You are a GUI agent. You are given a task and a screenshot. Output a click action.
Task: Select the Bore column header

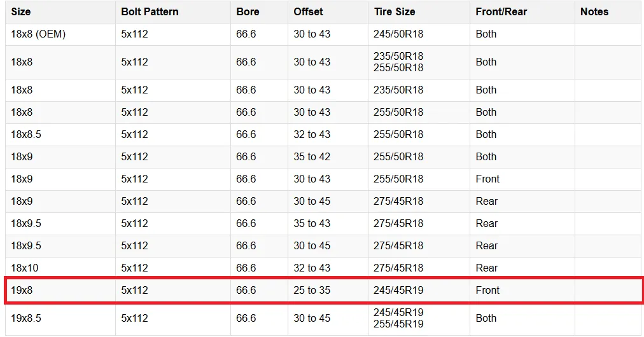click(x=248, y=12)
